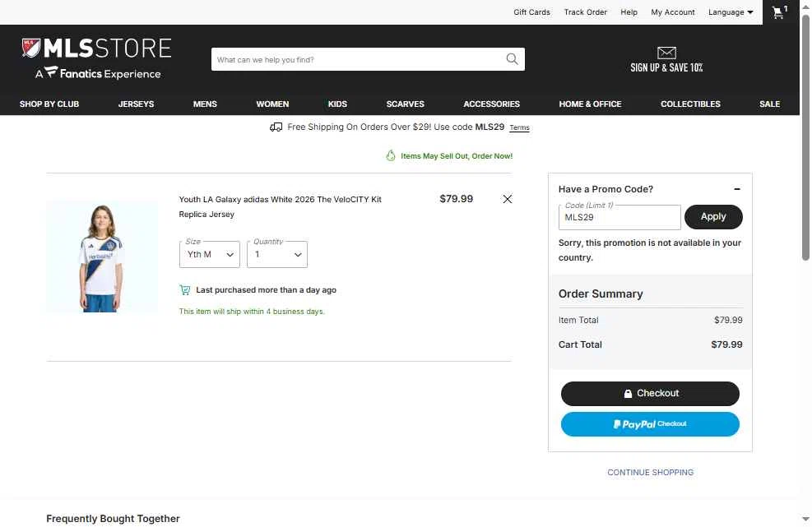812x527 pixels.
Task: Click the free shipping truck icon
Action: coord(276,127)
